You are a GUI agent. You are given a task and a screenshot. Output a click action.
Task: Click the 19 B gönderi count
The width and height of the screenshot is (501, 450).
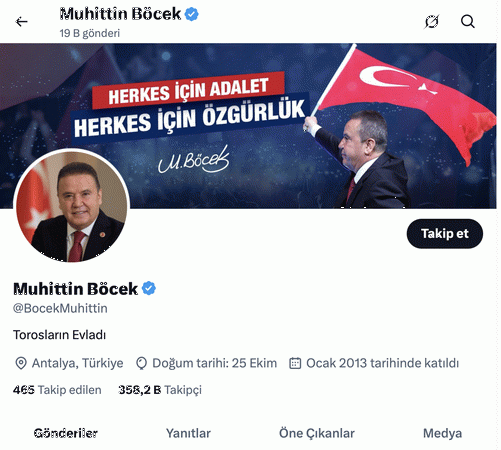tap(90, 33)
